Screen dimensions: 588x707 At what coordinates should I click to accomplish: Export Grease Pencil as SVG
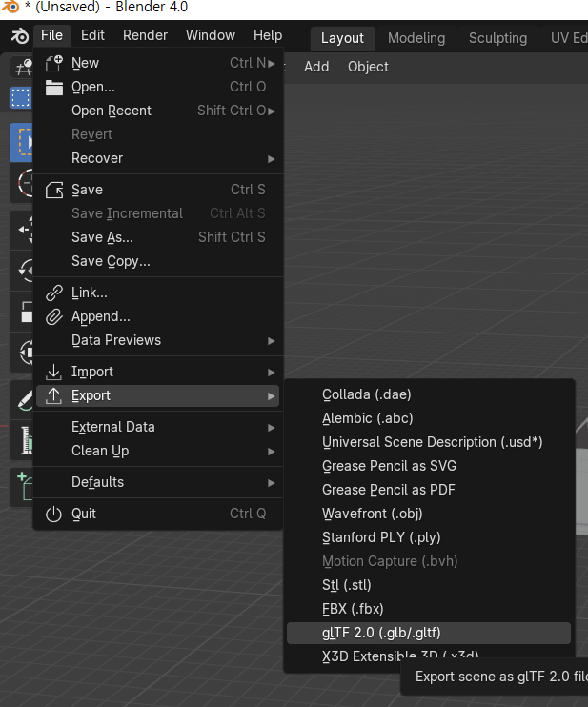(429, 466)
